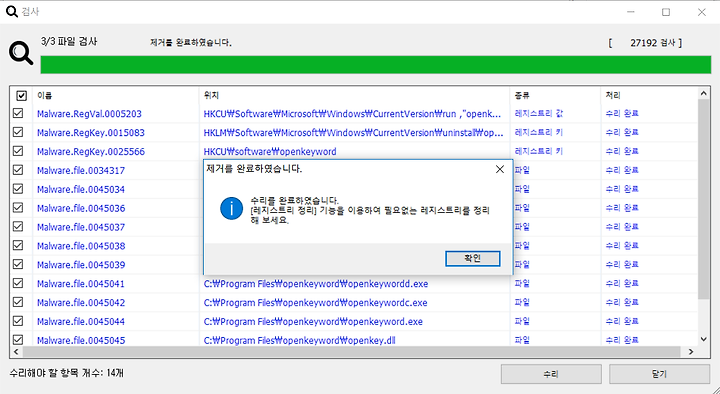Click the small magnifier icon in title bar
This screenshot has width=720, height=394.
coord(11,11)
